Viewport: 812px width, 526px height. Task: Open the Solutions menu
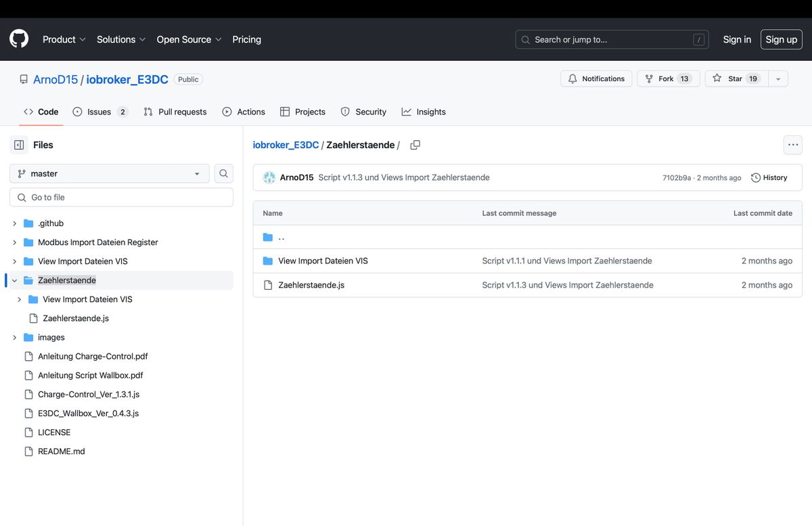tap(121, 39)
